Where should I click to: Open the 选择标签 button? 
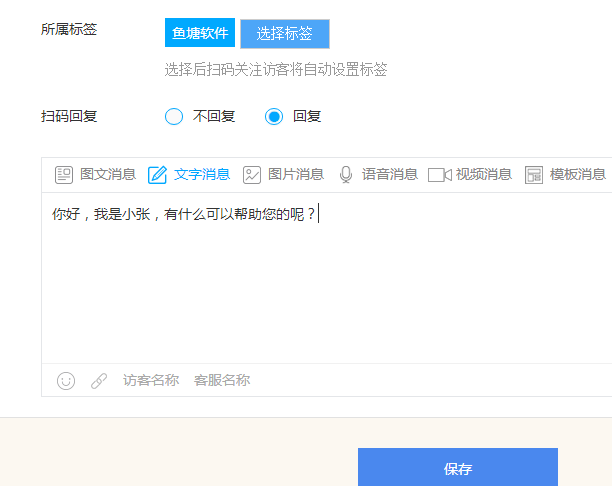click(285, 34)
